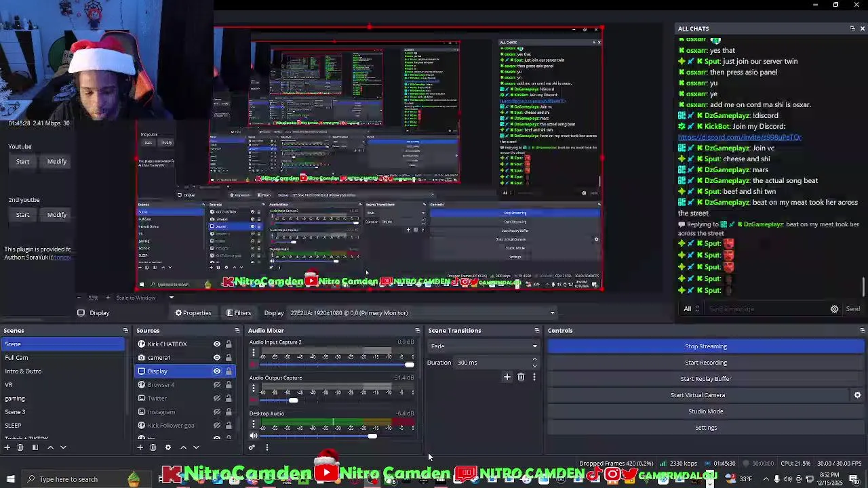Open Filters in source toolbar
The image size is (868, 488).
239,313
